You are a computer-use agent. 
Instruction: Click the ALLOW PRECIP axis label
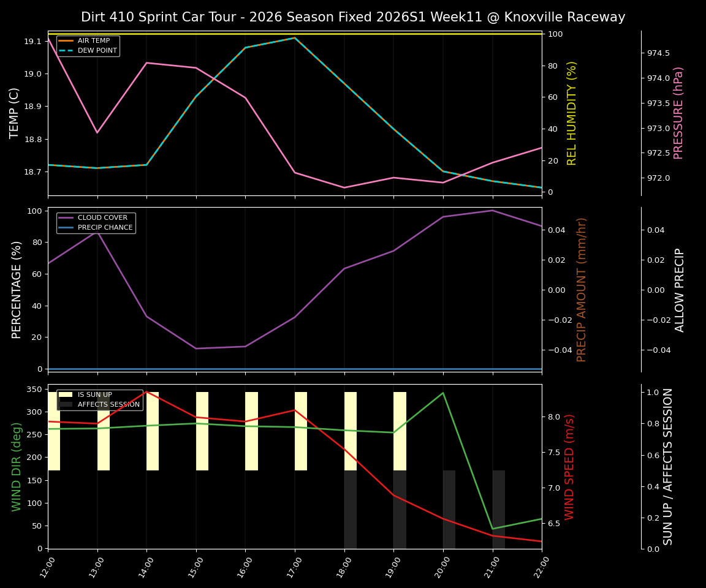point(681,290)
